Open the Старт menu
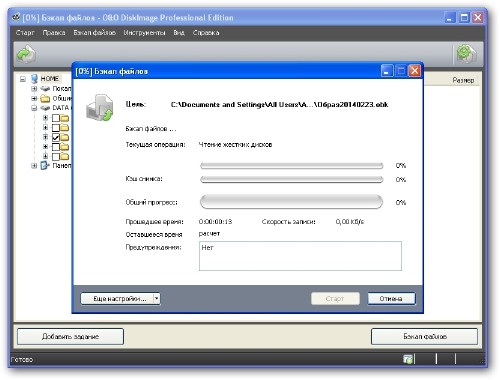 click(x=25, y=33)
